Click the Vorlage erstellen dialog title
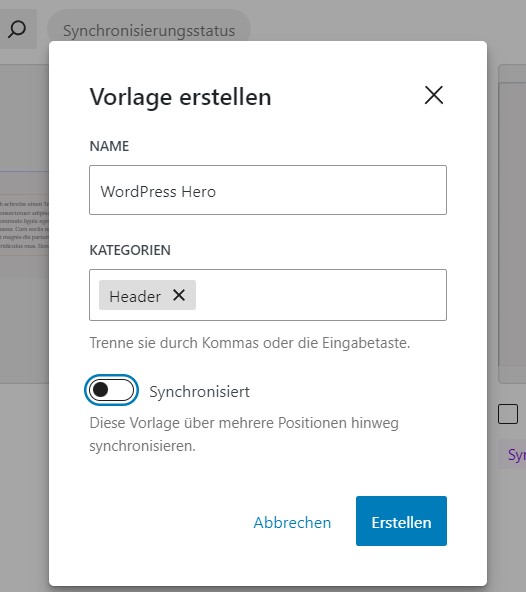Image resolution: width=526 pixels, height=592 pixels. (x=180, y=97)
